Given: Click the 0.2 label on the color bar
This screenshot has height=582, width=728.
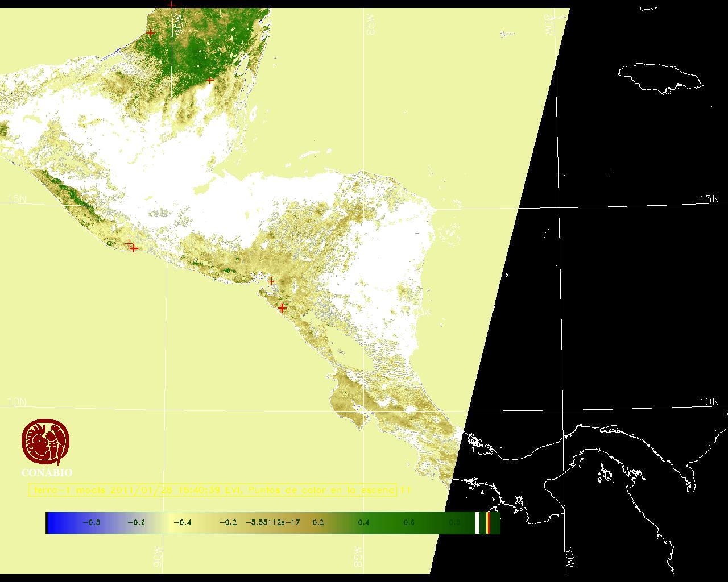Looking at the screenshot, I should coord(318,522).
